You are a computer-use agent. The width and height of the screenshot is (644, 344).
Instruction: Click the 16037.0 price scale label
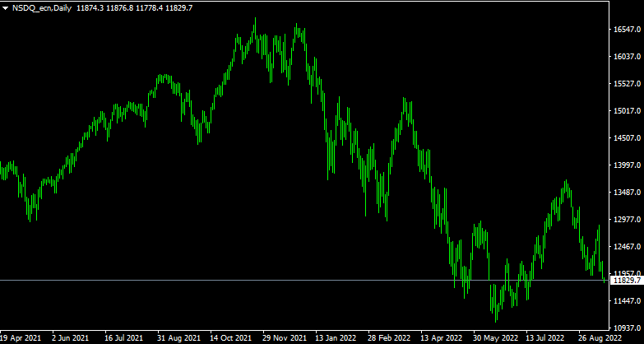627,56
